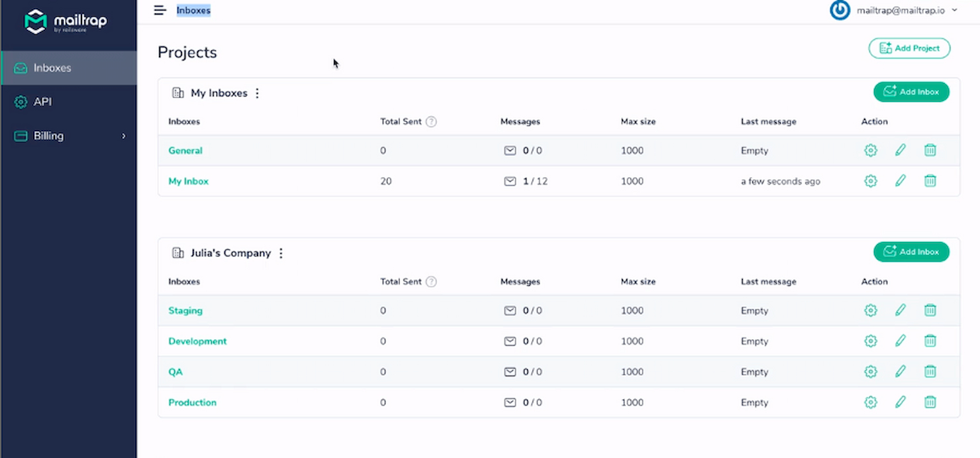Open the options menu beside My Inboxes
The image size is (980, 458).
[256, 93]
